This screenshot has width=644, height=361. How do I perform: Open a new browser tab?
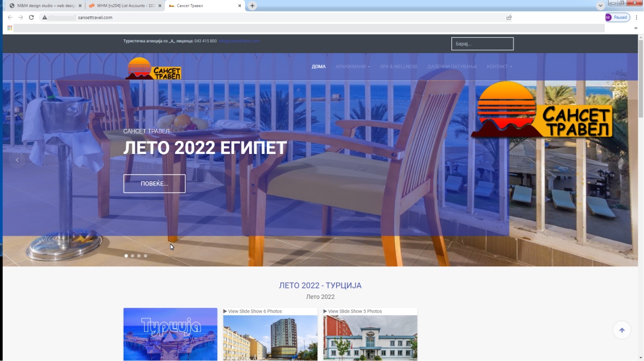[252, 6]
